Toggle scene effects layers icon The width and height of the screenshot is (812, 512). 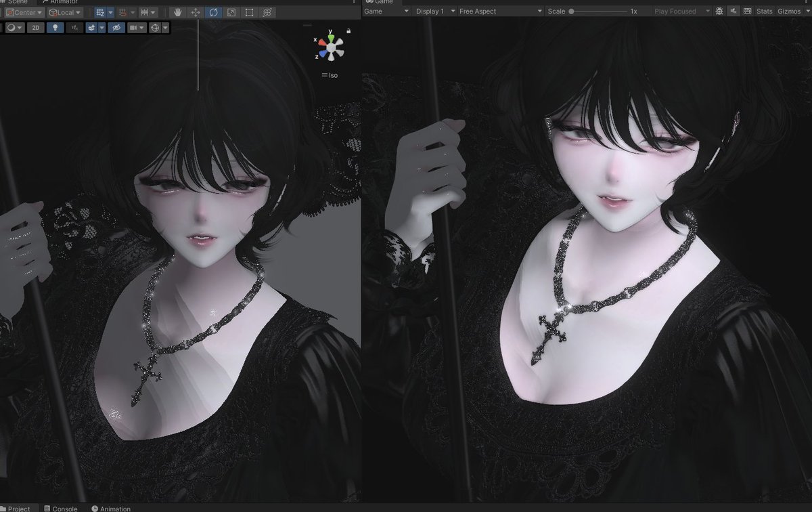(91, 28)
